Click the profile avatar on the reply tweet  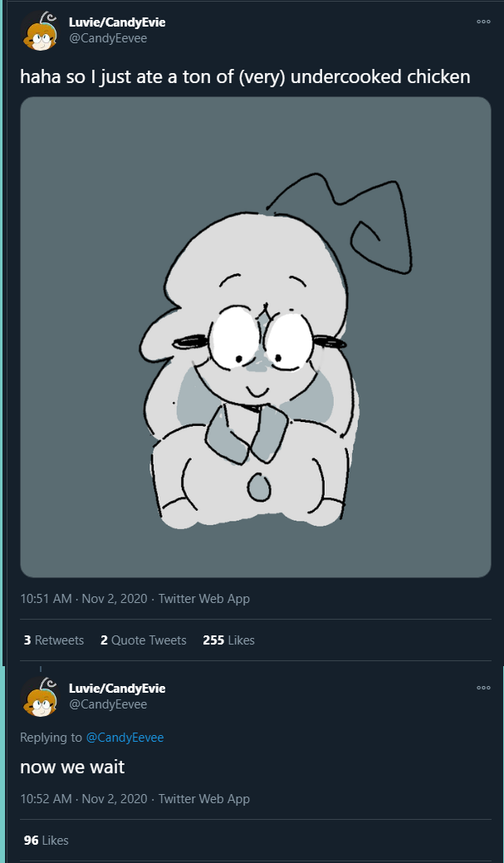click(41, 697)
